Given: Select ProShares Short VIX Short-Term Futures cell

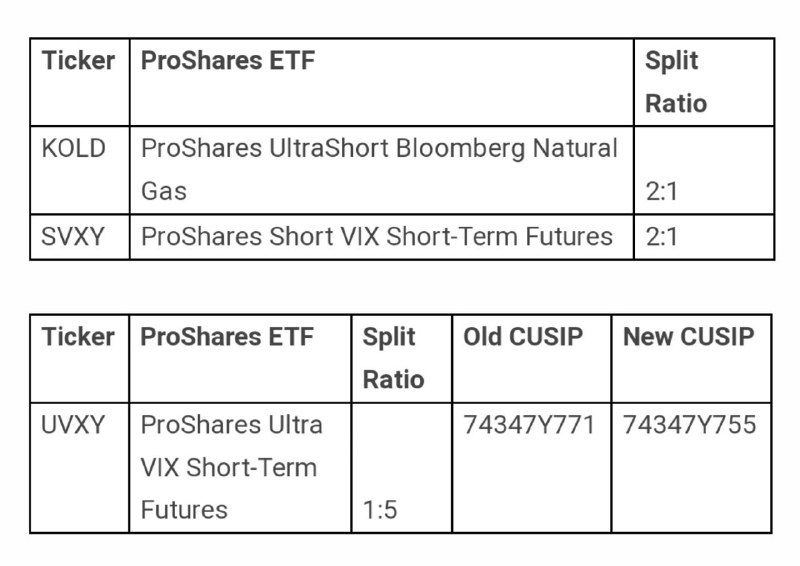Looking at the screenshot, I should coord(382,237).
